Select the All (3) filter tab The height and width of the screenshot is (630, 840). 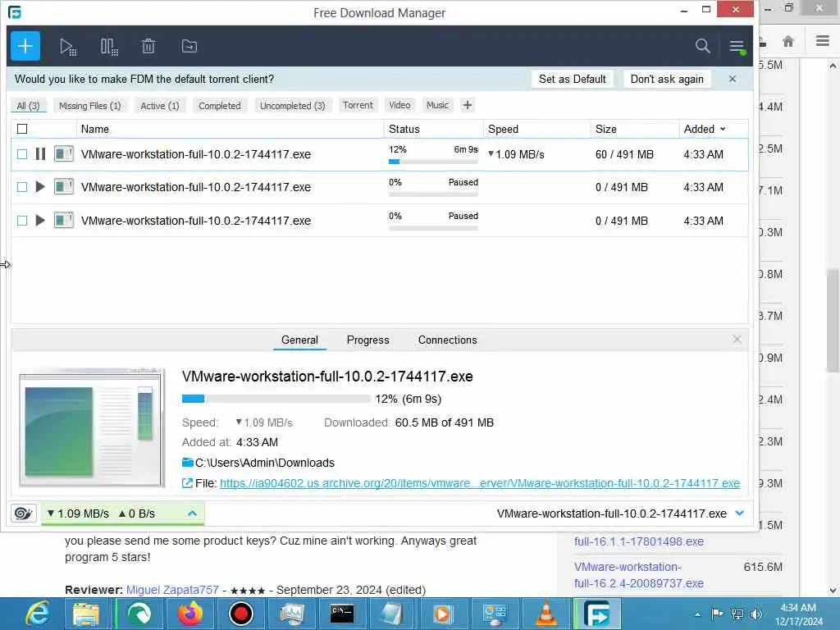click(29, 106)
